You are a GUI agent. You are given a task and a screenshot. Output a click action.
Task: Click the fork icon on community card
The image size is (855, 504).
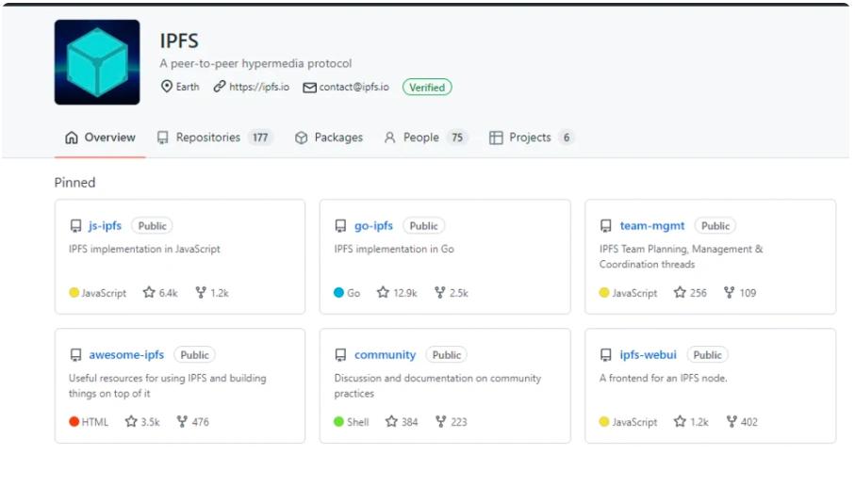(440, 422)
